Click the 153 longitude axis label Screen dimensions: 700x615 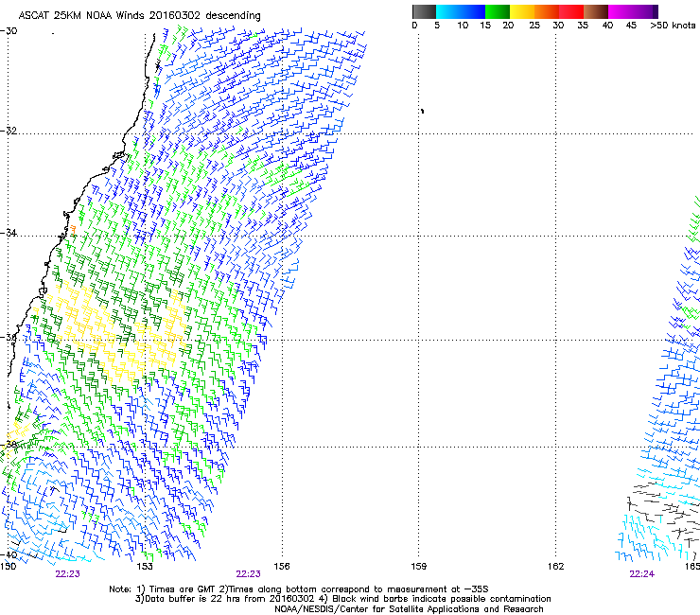pyautogui.click(x=145, y=567)
